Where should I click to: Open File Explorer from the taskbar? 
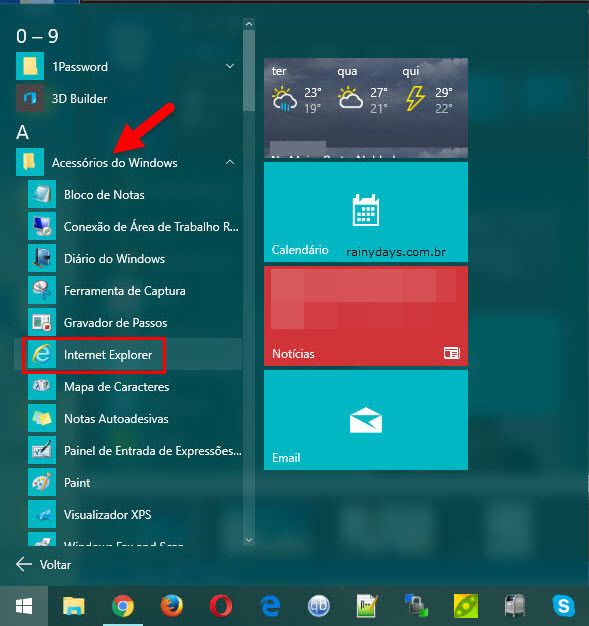click(74, 606)
